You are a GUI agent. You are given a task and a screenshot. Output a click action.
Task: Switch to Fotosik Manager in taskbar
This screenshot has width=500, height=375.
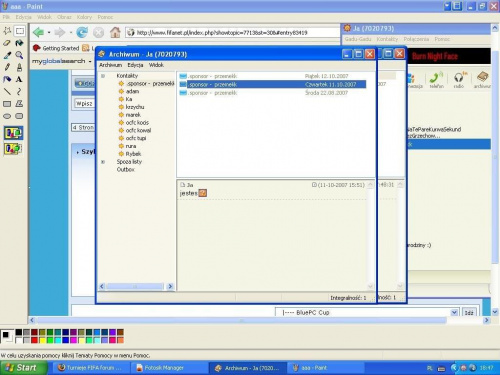pos(160,368)
